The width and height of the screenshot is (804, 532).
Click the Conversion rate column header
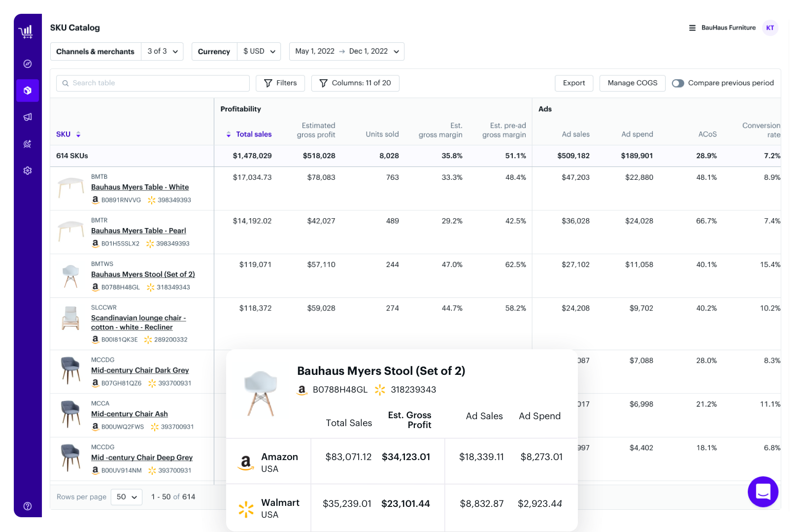[x=761, y=130]
